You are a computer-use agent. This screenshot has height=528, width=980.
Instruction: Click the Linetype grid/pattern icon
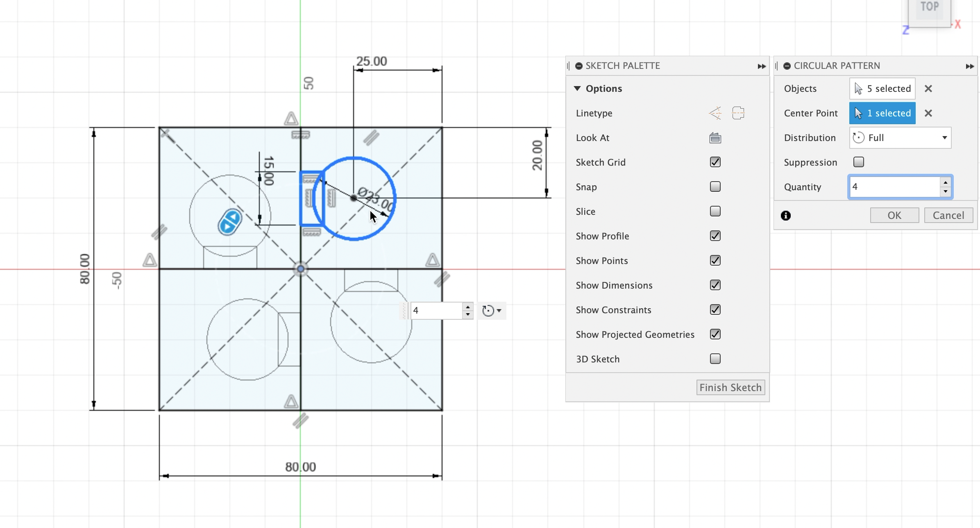737,112
